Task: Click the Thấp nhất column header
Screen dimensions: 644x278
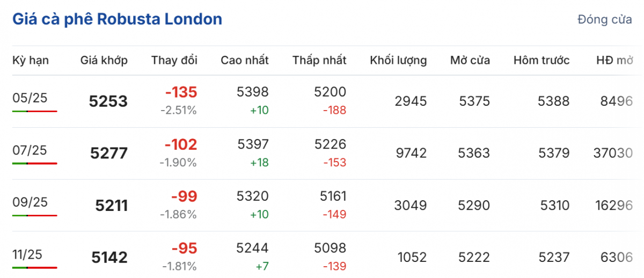Action: click(x=319, y=60)
